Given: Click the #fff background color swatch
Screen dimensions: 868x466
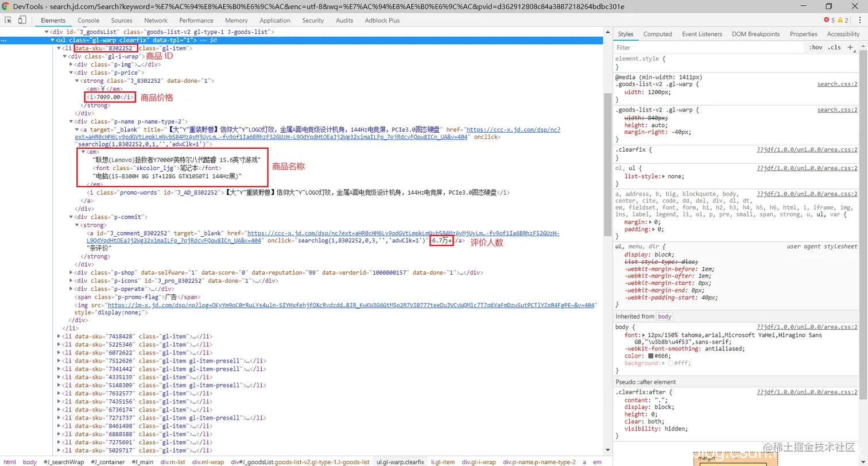Looking at the screenshot, I should [671, 363].
